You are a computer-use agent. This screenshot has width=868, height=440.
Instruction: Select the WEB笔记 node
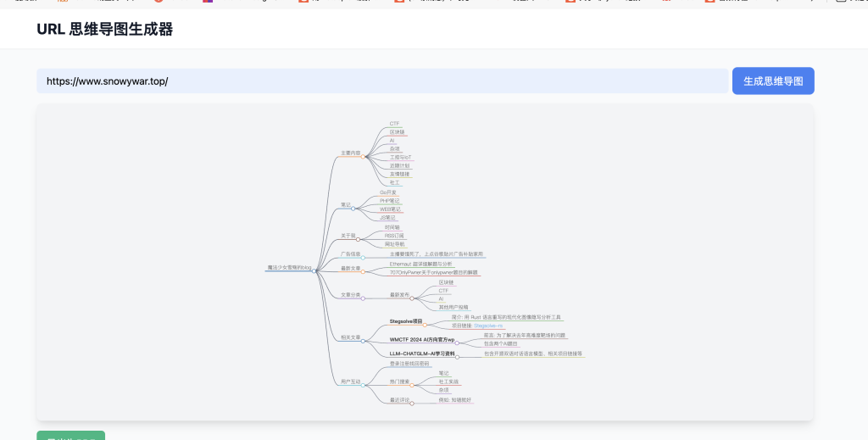pos(390,209)
